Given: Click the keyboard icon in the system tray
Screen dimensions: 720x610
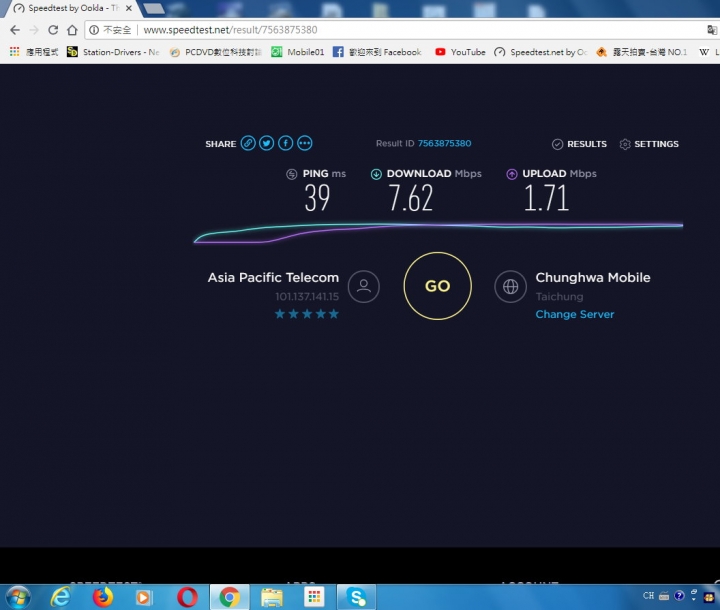Looking at the screenshot, I should pyautogui.click(x=664, y=596).
